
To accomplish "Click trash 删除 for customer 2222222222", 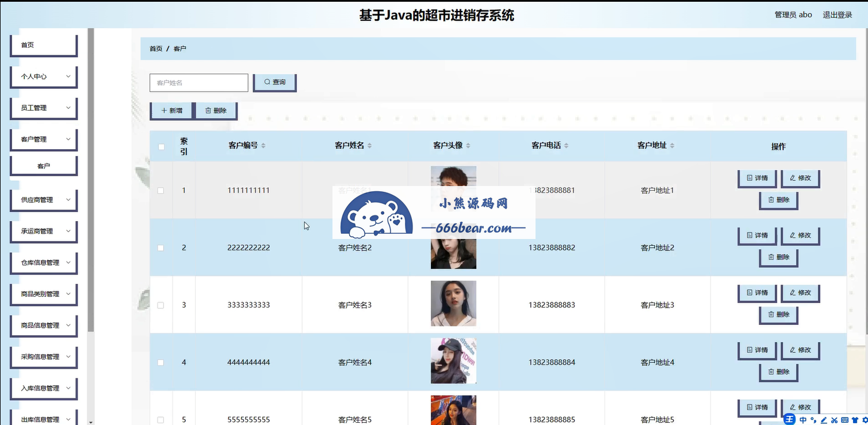I will pos(779,257).
